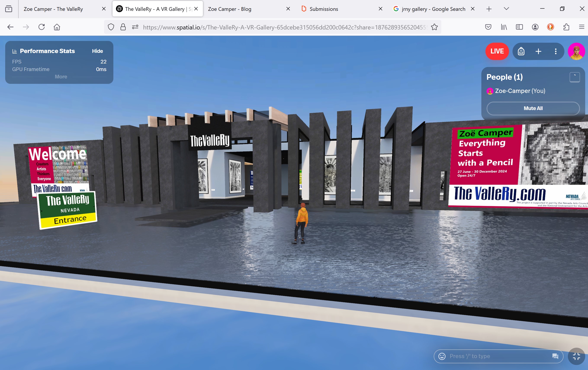Open the three-dot more options menu
The height and width of the screenshot is (370, 588).
click(556, 51)
